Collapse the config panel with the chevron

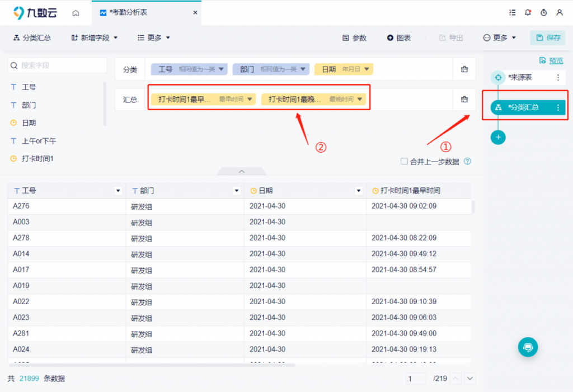(x=242, y=171)
